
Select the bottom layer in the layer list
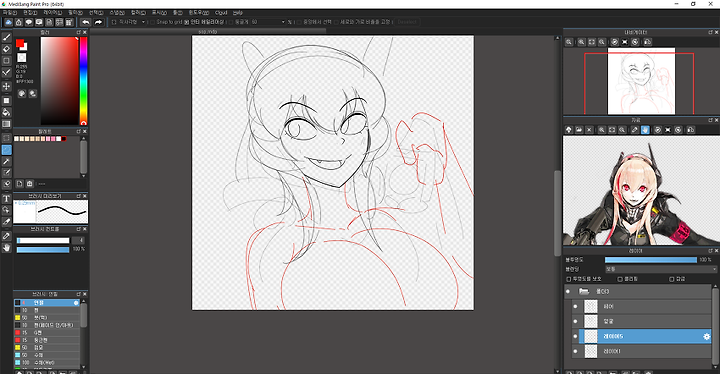[x=642, y=351]
